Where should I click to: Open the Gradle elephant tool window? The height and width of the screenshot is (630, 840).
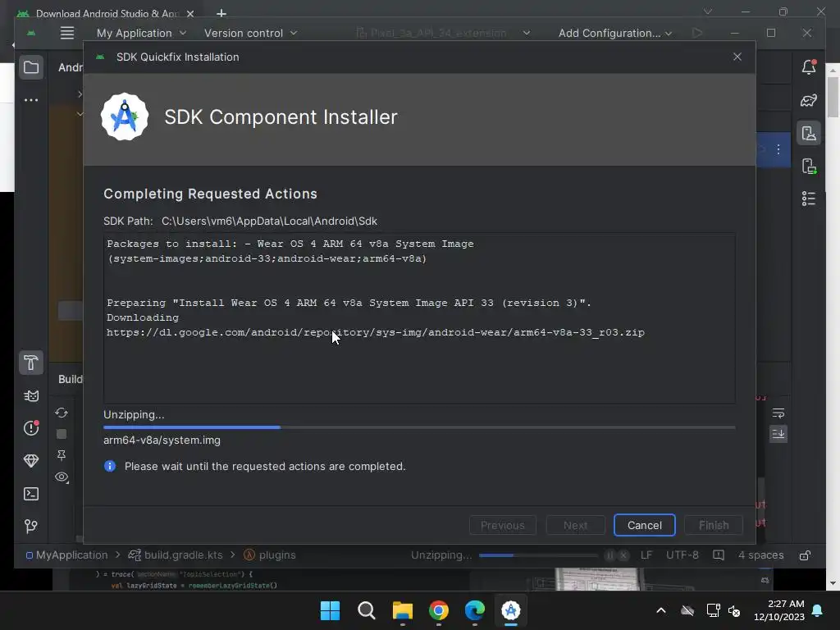pyautogui.click(x=809, y=100)
